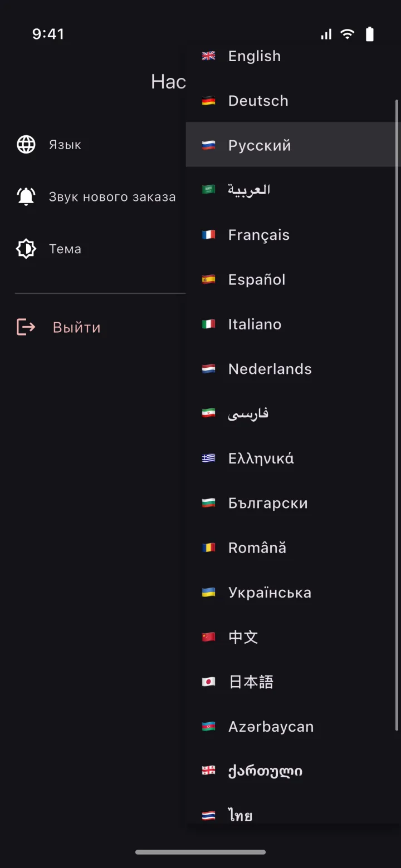This screenshot has width=401, height=868.
Task: Click the brightness icon next to Тема
Action: click(26, 249)
